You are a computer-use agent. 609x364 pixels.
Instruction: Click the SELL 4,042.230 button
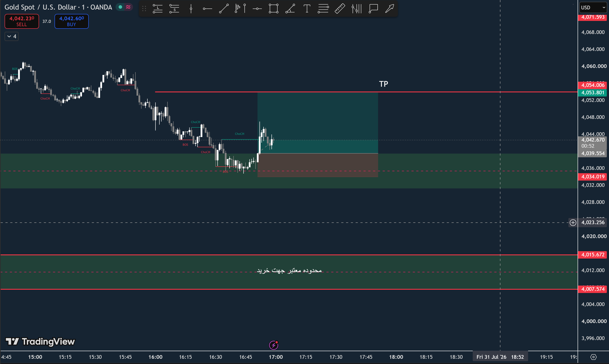click(x=22, y=21)
